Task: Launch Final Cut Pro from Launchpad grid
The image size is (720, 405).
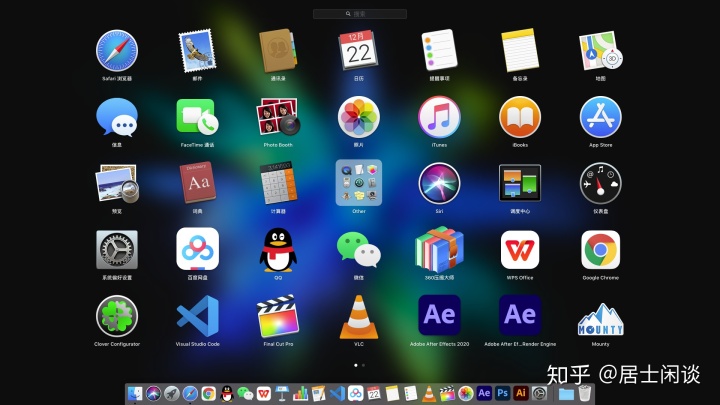Action: 278,316
